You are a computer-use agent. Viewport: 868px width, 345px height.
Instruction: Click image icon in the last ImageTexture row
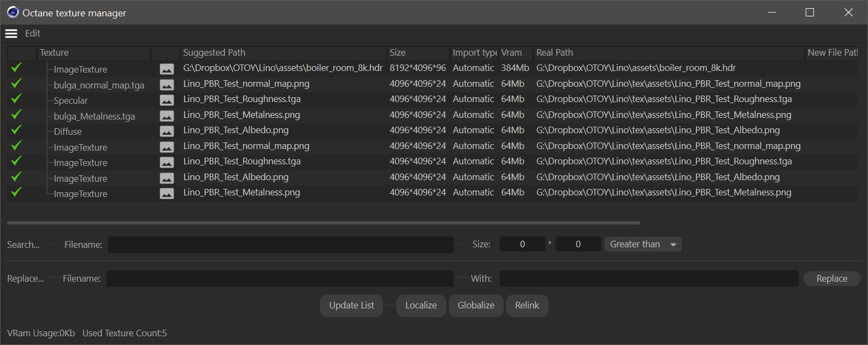coord(167,194)
